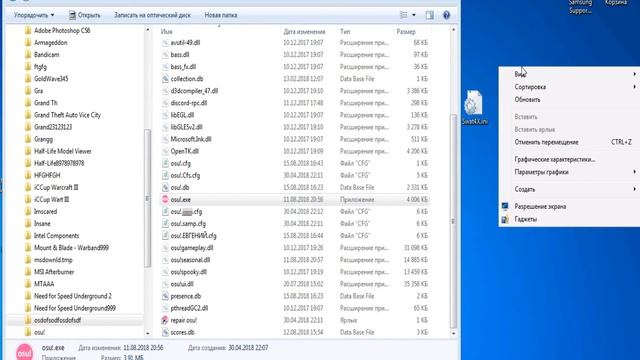Select Grand Theft Auto Vice City folder
This screenshot has width=640, height=360.
67,115
